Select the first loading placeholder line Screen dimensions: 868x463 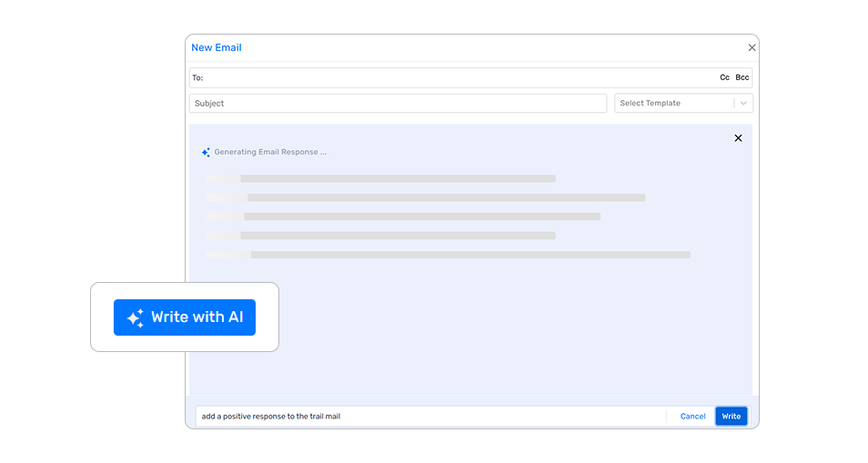[x=380, y=179]
